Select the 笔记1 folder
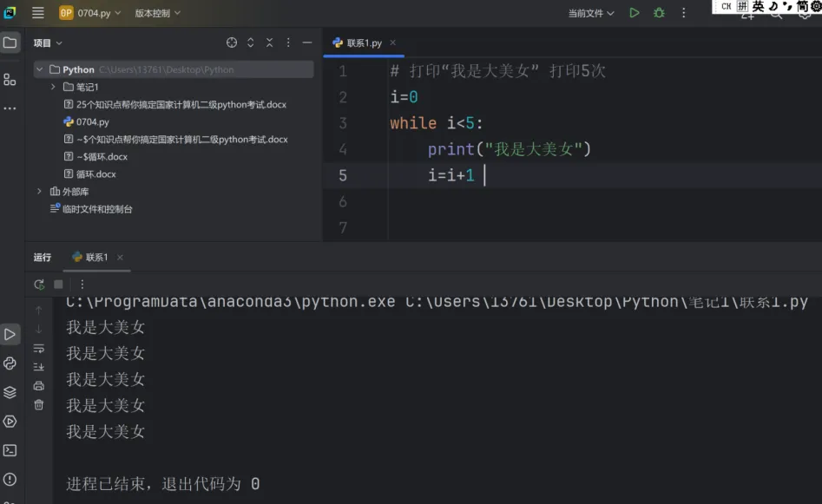Image resolution: width=822 pixels, height=504 pixels. pos(82,87)
